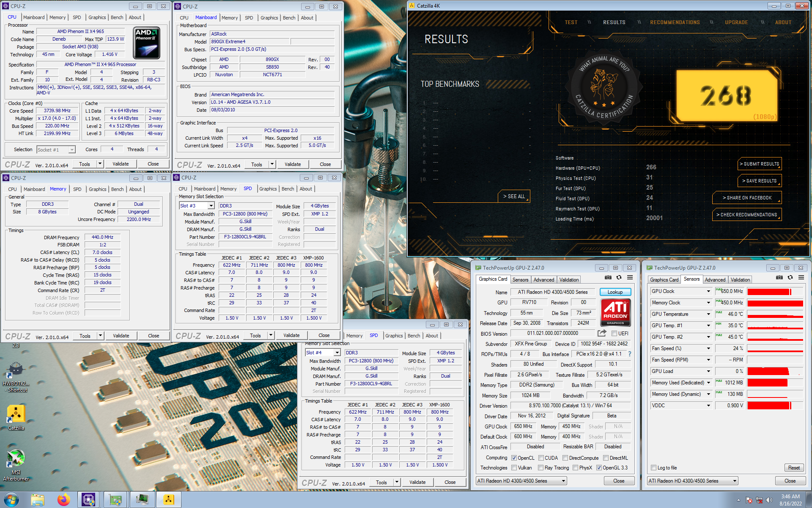Toggle Vulkan checkbox
The image size is (812, 508).
[514, 468]
